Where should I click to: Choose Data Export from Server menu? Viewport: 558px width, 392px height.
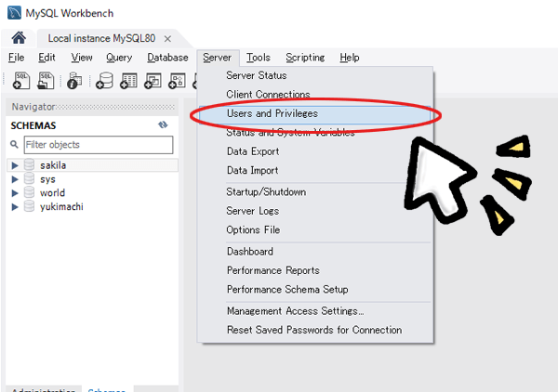(252, 151)
